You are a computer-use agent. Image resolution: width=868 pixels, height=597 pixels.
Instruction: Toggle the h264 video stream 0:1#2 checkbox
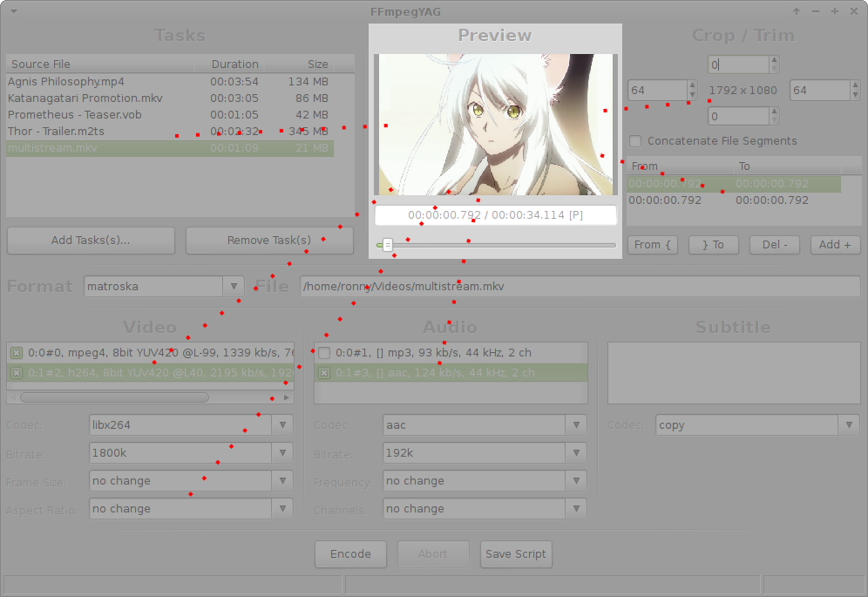17,373
